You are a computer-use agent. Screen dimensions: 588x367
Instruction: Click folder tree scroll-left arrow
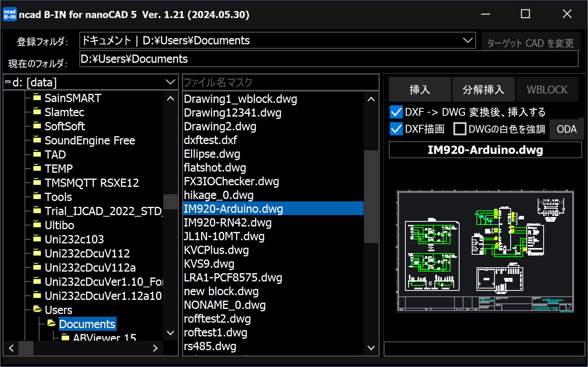tap(11, 348)
